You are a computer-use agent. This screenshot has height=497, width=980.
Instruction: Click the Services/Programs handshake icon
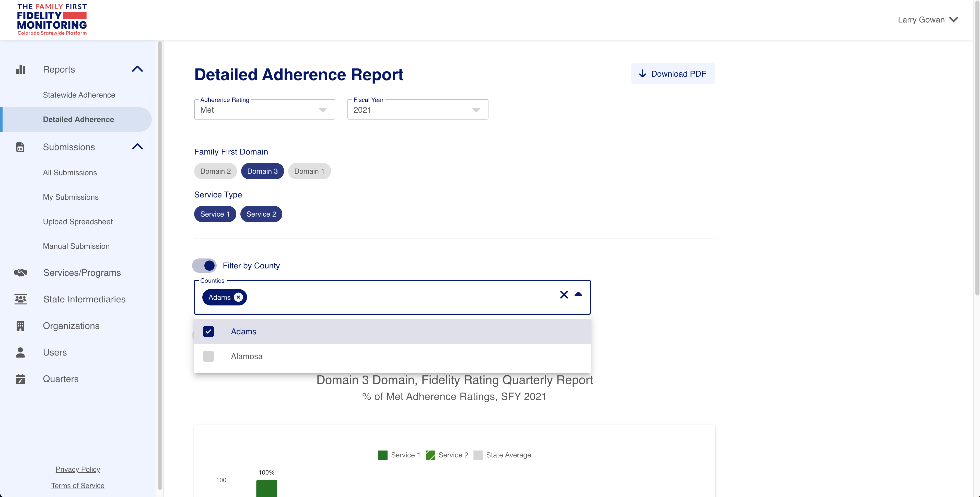pos(20,273)
